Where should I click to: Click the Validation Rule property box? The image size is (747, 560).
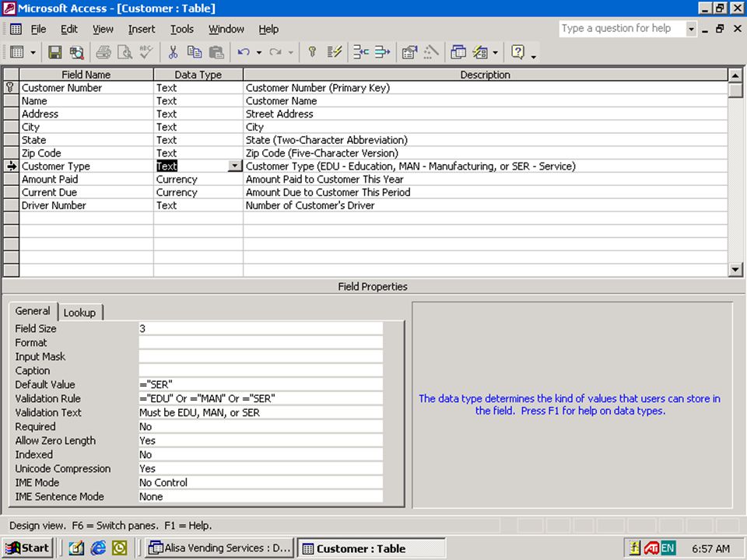[261, 398]
